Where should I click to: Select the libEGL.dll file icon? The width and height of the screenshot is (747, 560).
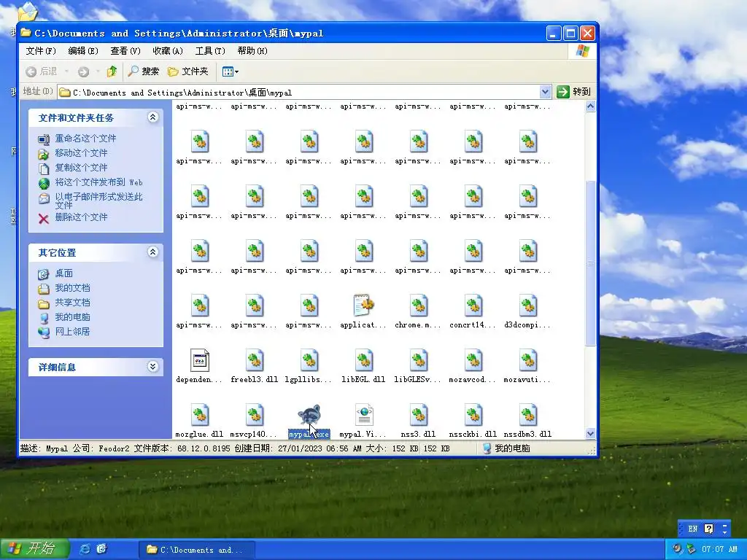pos(364,360)
